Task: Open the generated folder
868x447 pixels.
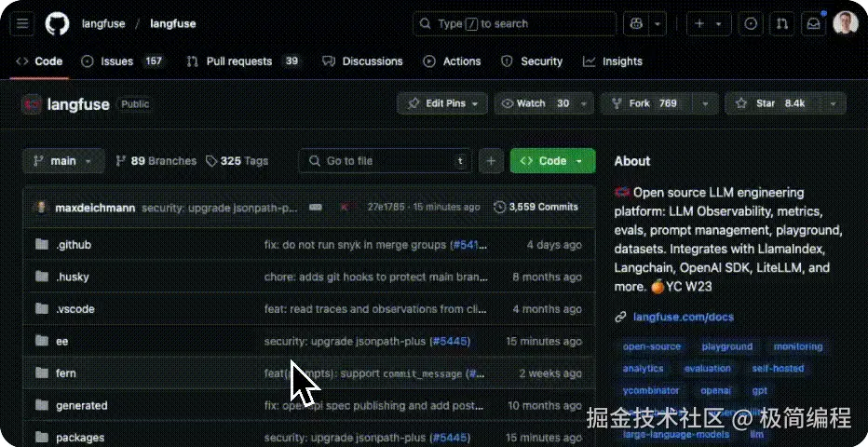Action: (81, 405)
